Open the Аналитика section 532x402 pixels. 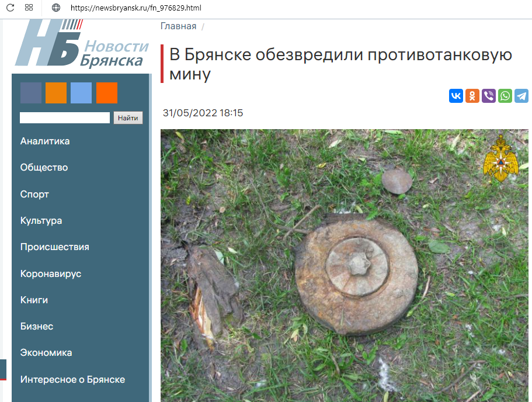point(45,141)
